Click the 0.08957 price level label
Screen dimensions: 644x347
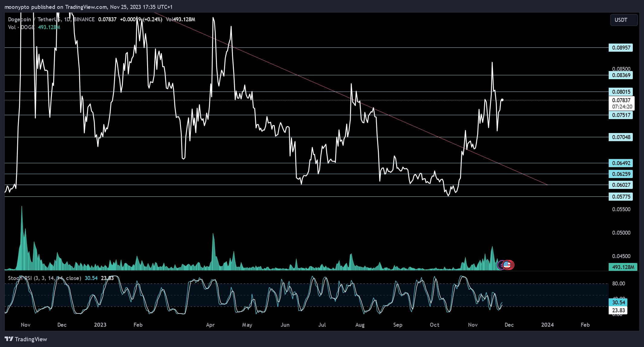[x=620, y=48]
